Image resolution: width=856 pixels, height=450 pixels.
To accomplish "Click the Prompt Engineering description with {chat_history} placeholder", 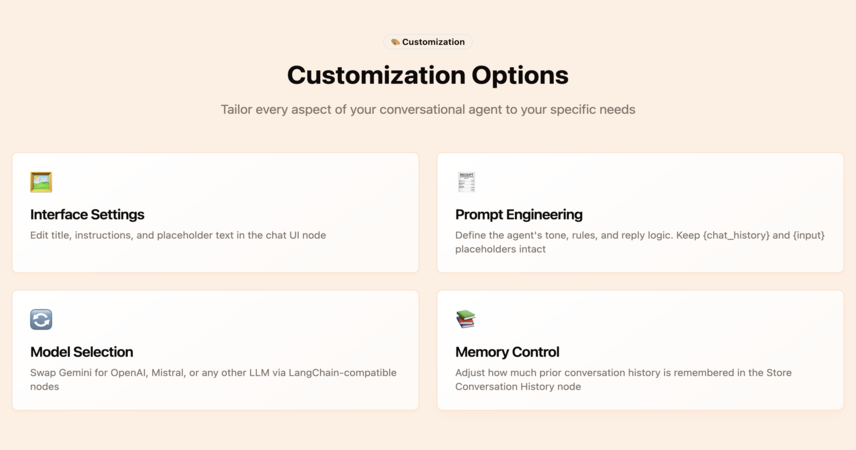I will click(640, 242).
